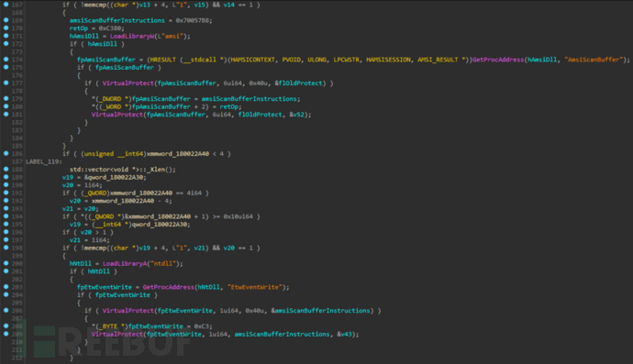Screen dimensions: 633x364
Task: Set breakpoint dot on line 198
Action: tap(6, 248)
